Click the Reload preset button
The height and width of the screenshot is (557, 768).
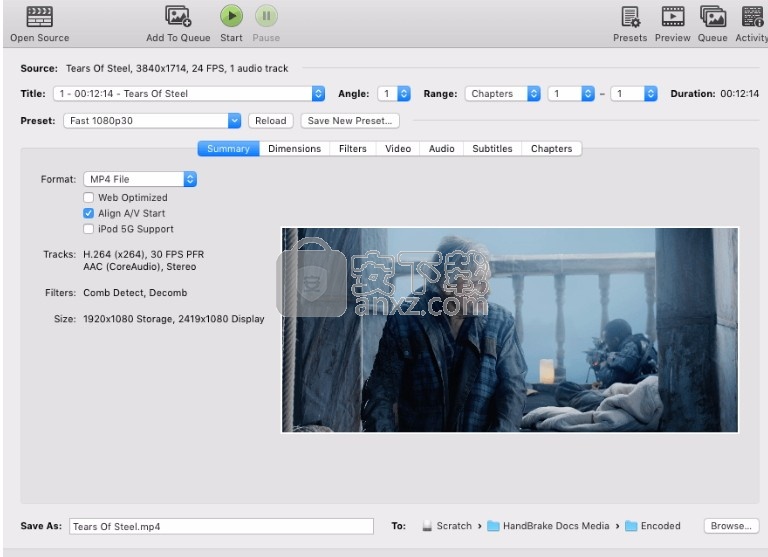click(270, 121)
